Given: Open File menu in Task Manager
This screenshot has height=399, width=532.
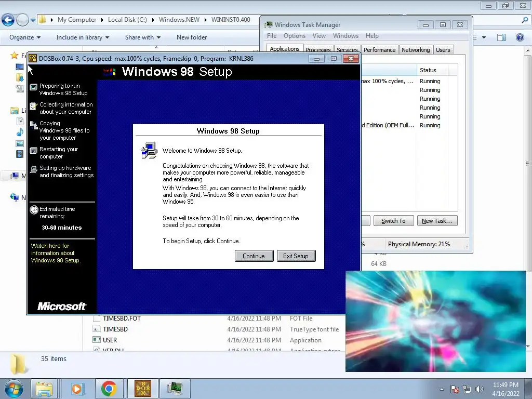Looking at the screenshot, I should (271, 36).
